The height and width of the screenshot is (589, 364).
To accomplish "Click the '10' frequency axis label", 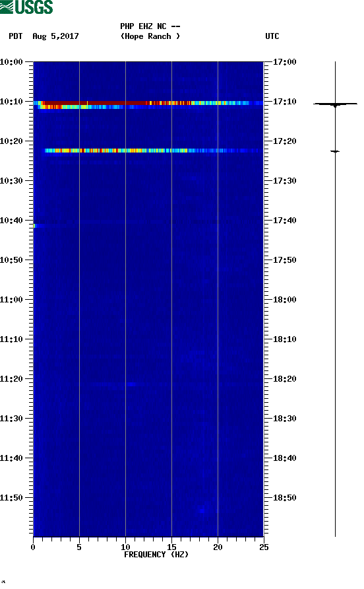I will tap(125, 547).
